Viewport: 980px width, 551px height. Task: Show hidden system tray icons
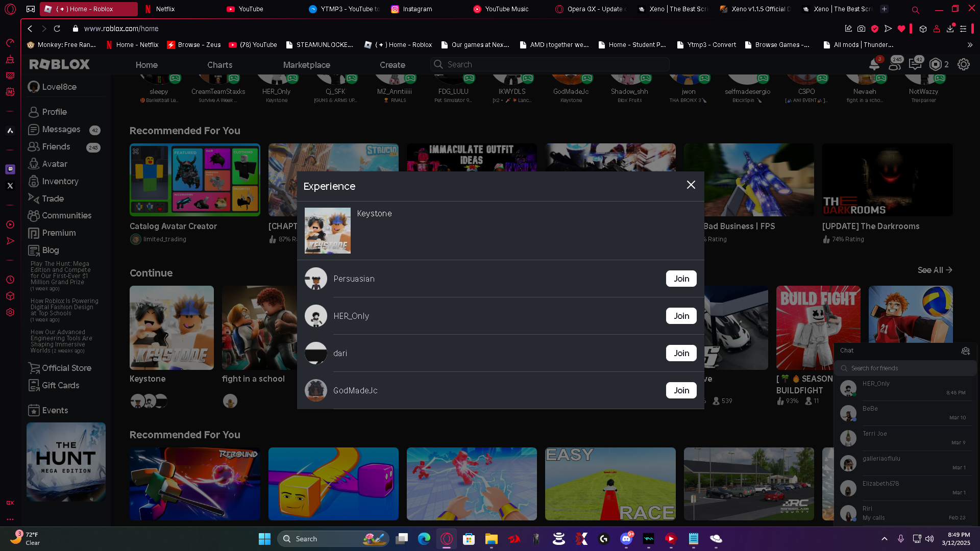pos(885,539)
